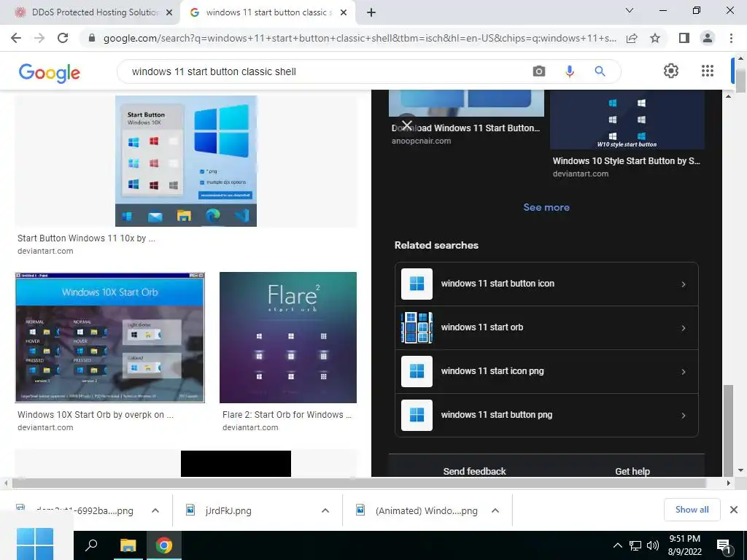Expand options for (Animated) Windo download
The width and height of the screenshot is (747, 560).
click(x=495, y=510)
